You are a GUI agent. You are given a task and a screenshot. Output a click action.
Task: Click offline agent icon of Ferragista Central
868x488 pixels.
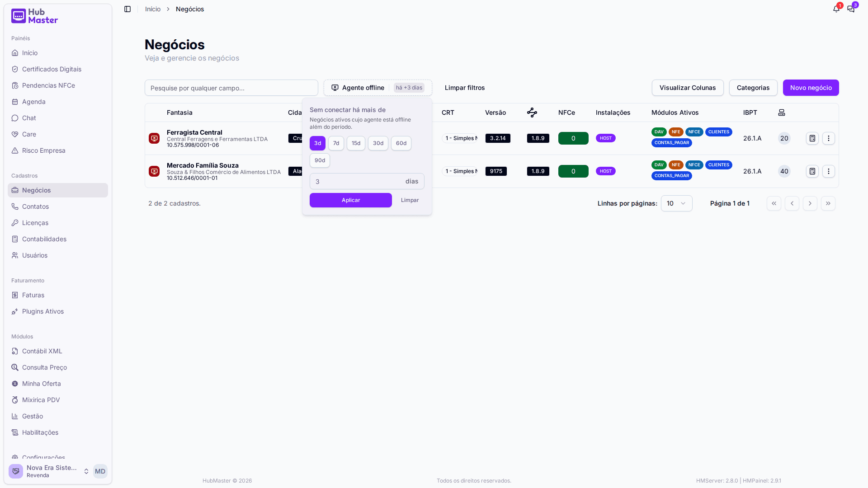point(154,138)
